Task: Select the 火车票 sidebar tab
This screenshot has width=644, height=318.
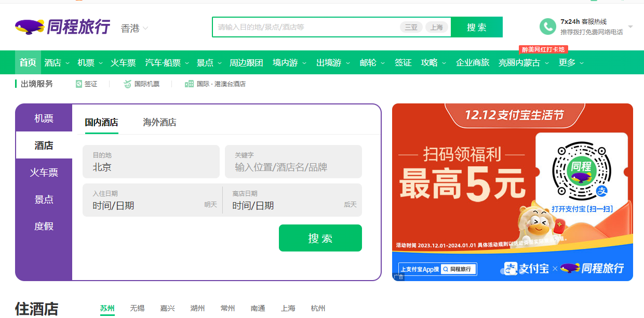Action: [44, 173]
